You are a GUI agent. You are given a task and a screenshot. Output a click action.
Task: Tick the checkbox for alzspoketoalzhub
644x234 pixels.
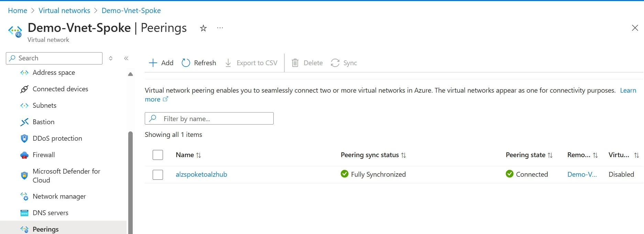click(158, 175)
